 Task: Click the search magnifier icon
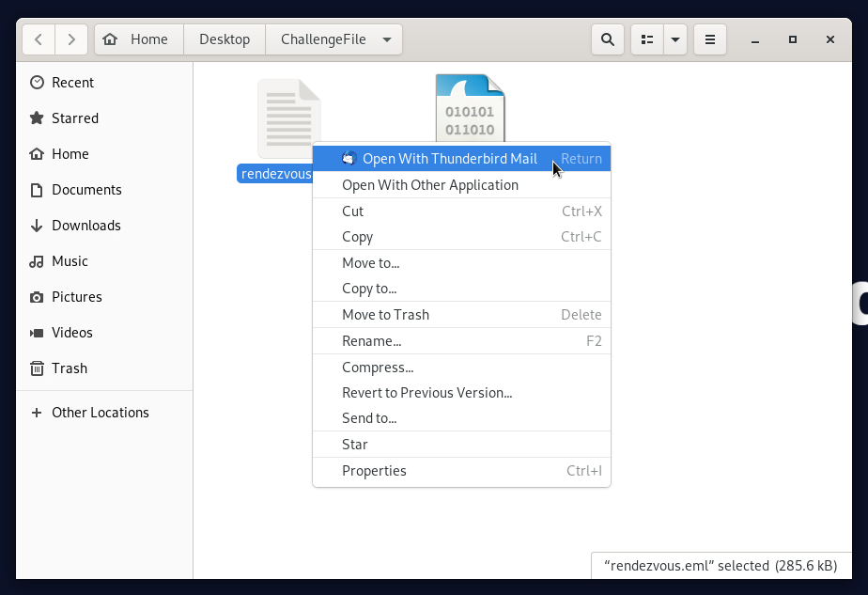[x=608, y=39]
